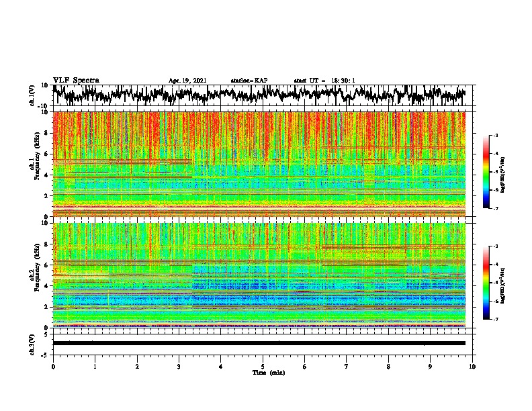Select the date text "Apr. 19, 2021"
Image resolution: width=532 pixels, height=411 pixels.
(x=187, y=81)
